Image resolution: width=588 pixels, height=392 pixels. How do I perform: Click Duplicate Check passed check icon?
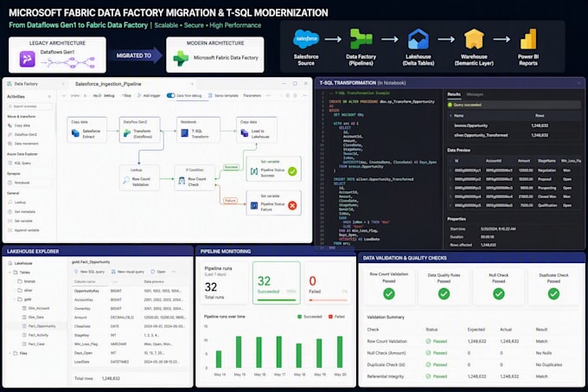pyautogui.click(x=553, y=293)
